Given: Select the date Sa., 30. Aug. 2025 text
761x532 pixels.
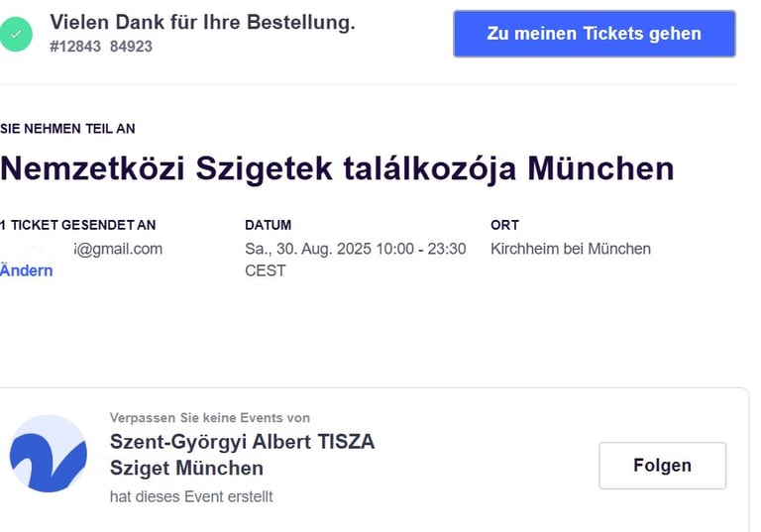Looking at the screenshot, I should tap(308, 249).
